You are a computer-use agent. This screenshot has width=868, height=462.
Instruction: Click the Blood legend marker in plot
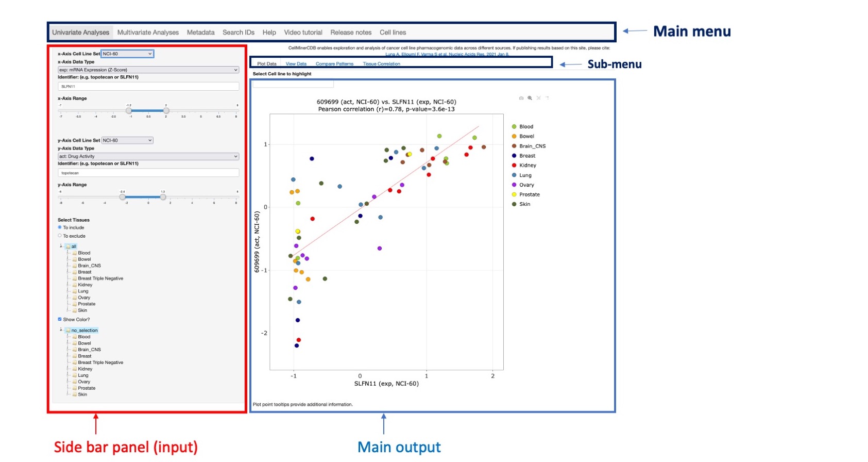(514, 127)
